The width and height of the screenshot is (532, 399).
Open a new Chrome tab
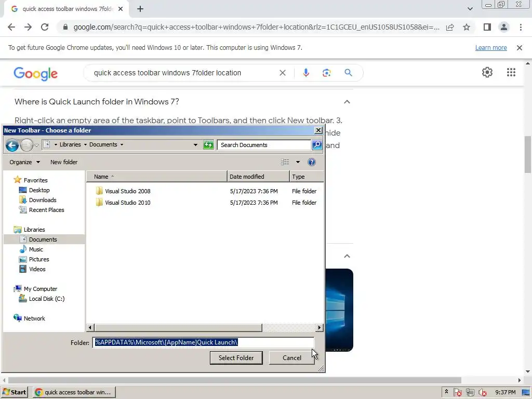coord(140,9)
